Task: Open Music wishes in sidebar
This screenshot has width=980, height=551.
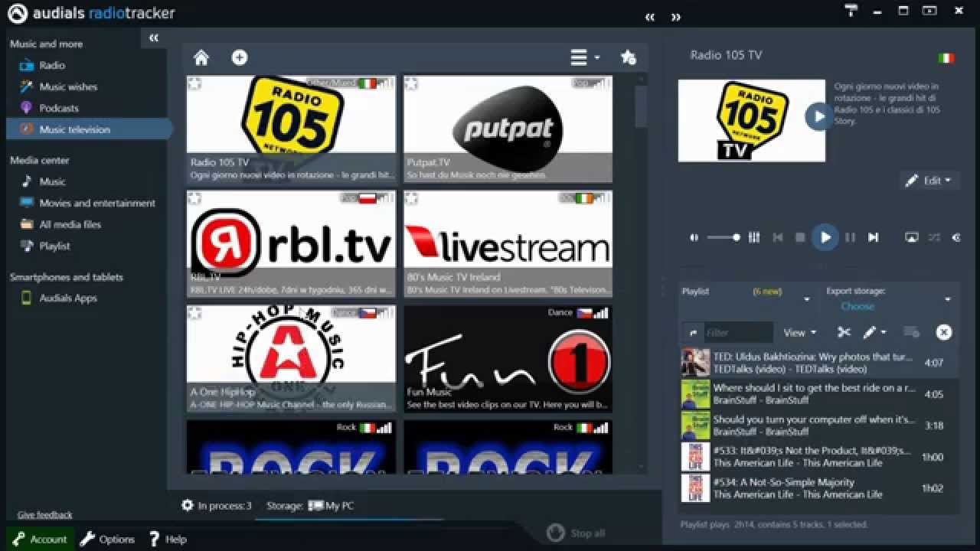Action: (68, 86)
